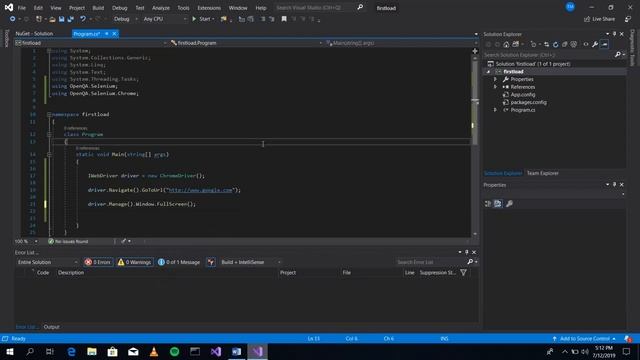Click the Live Share icon

587,19
